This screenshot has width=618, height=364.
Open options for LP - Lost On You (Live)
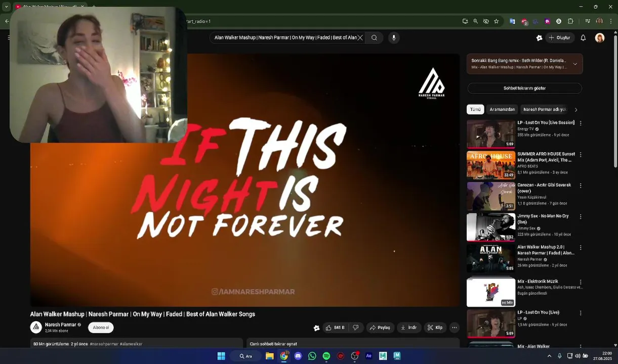[x=581, y=313]
